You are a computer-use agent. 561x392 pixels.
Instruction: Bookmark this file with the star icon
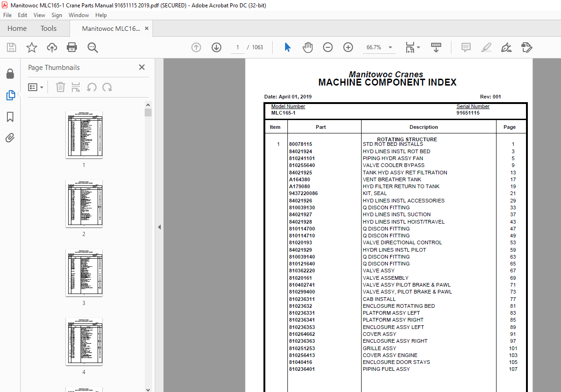pyautogui.click(x=32, y=47)
